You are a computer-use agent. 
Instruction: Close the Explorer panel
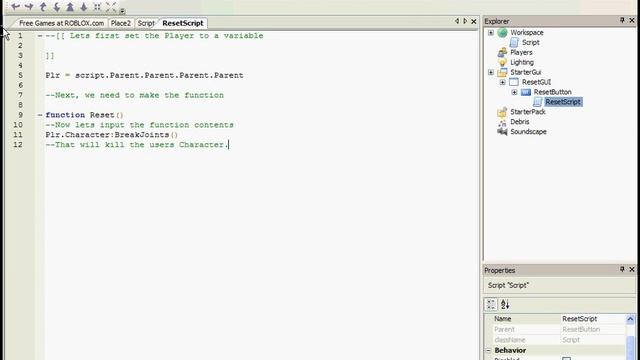point(632,20)
